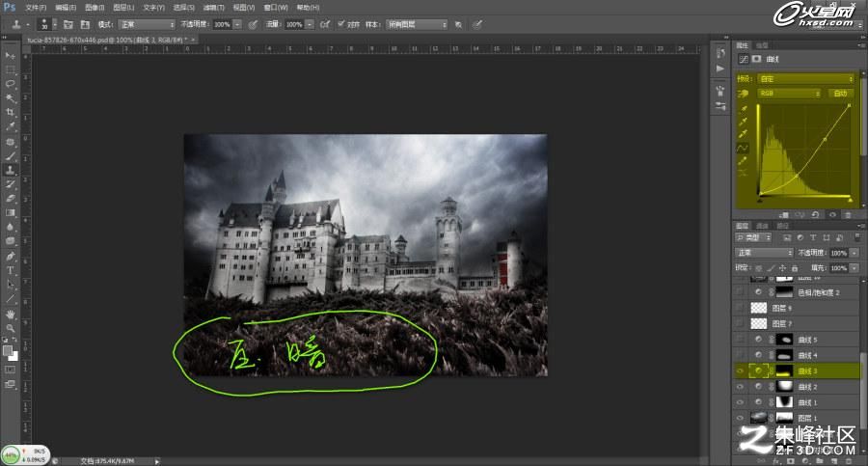Image resolution: width=868 pixels, height=466 pixels.
Task: Select the Rectangular Marquee tool
Action: 10,69
